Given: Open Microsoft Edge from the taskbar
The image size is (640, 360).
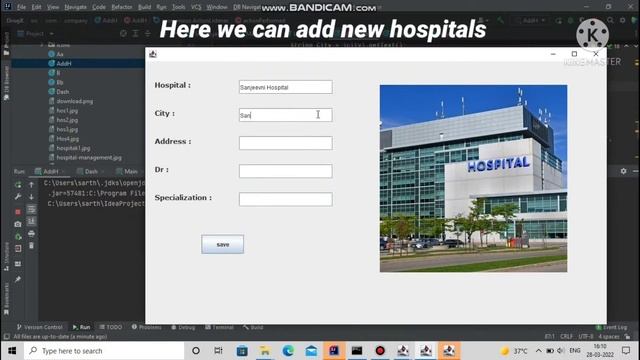Looking at the screenshot, I should tap(288, 351).
